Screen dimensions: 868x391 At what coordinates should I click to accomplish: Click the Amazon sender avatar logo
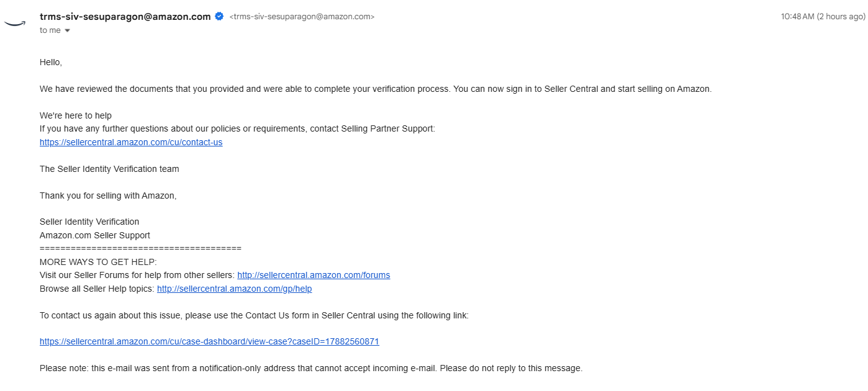tap(14, 24)
